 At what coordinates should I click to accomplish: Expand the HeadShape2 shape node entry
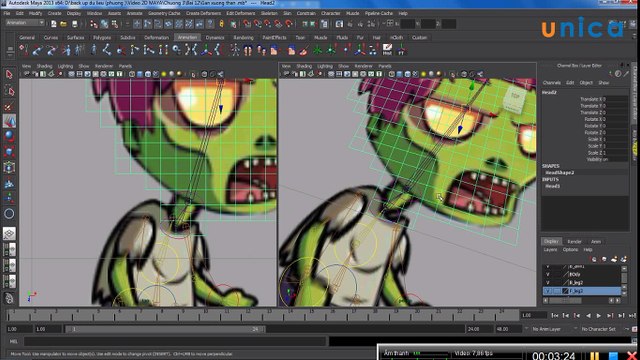tap(560, 173)
